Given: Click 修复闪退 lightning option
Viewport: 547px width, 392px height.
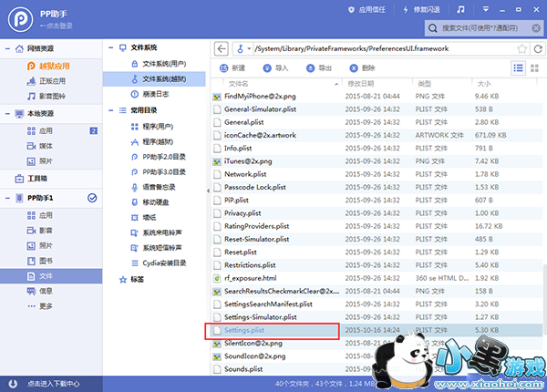Looking at the screenshot, I should (x=421, y=10).
